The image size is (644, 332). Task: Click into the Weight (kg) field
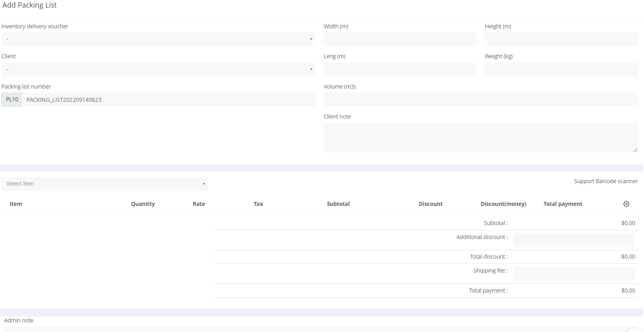tap(561, 69)
